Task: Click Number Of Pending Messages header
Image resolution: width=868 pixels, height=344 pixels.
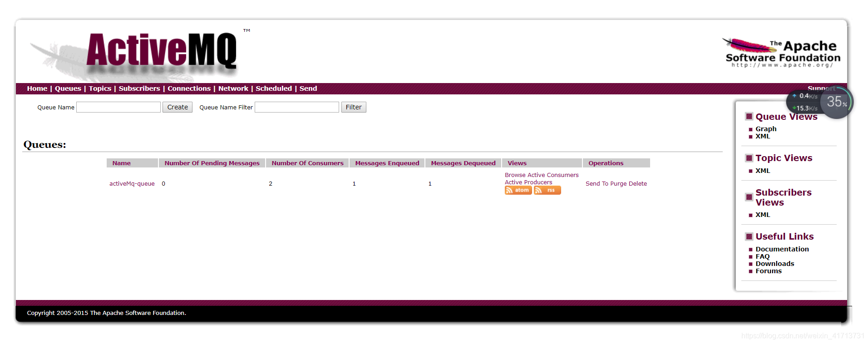Action: click(x=212, y=163)
